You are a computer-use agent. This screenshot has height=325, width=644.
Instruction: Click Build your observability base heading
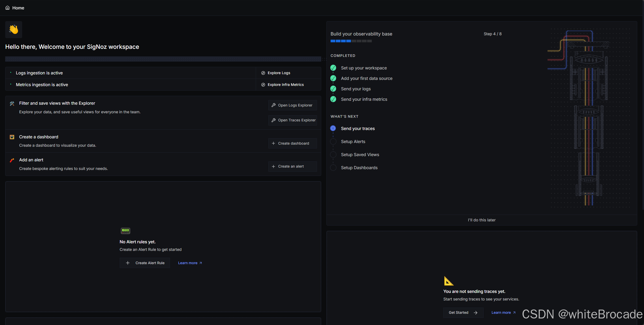(x=361, y=34)
